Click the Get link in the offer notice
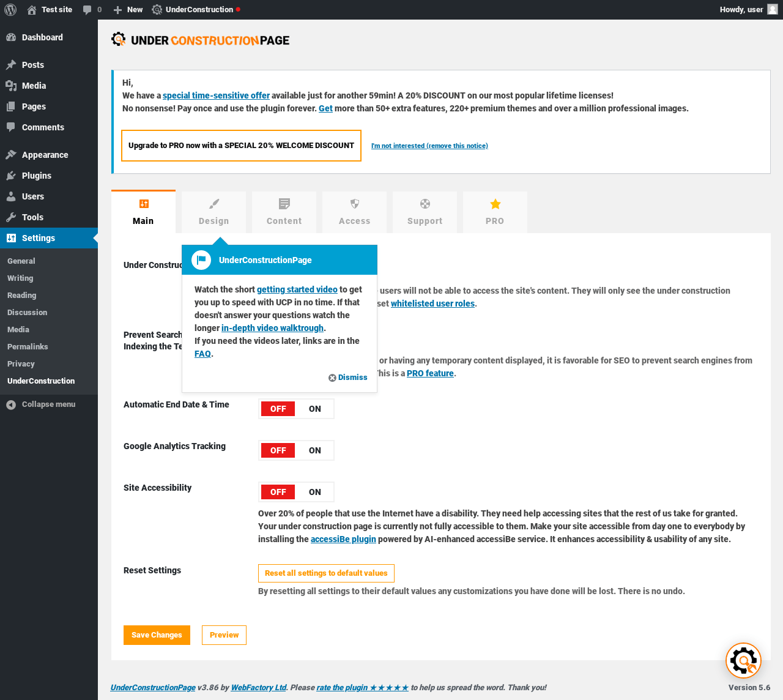This screenshot has width=783, height=700. [325, 108]
